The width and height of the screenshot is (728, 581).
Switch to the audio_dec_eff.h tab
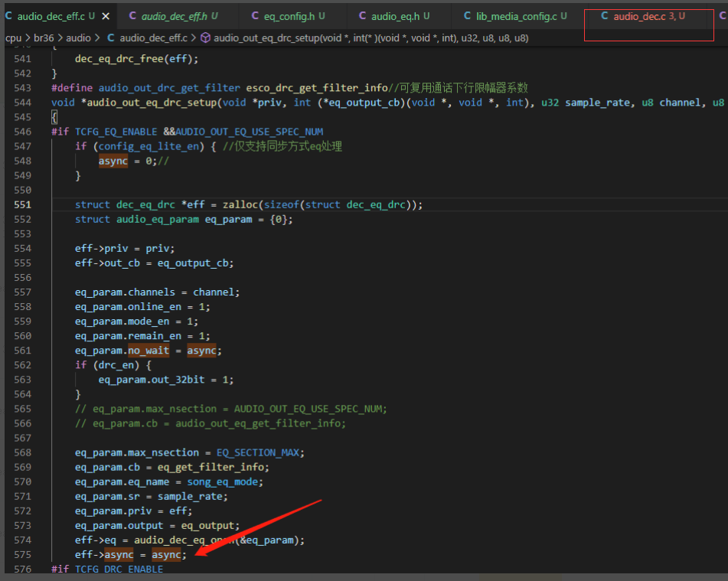pos(174,16)
